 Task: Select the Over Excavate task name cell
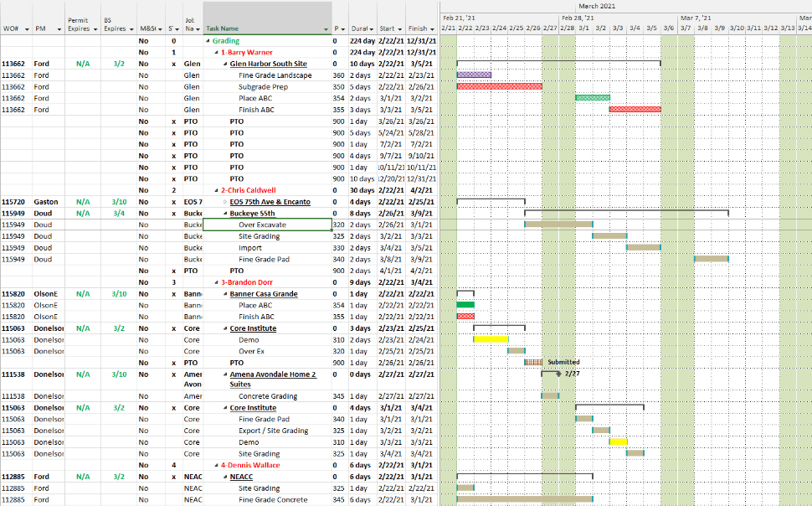(x=267, y=225)
